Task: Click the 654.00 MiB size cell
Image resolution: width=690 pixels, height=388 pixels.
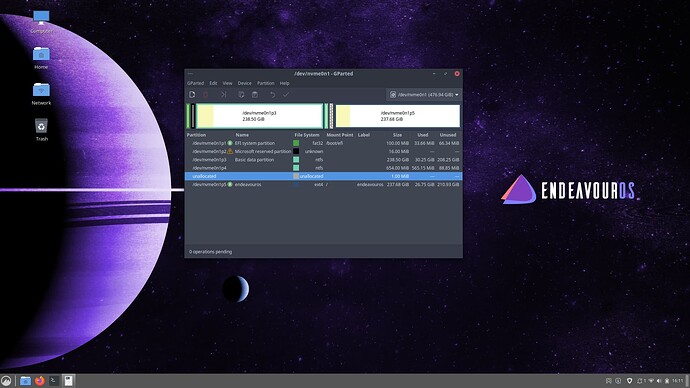Action: tap(397, 168)
